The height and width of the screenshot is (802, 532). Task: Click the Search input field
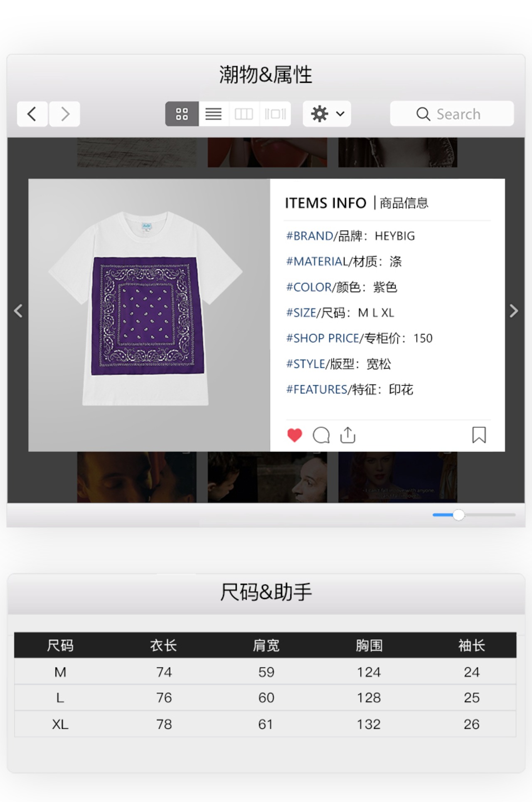click(x=452, y=113)
